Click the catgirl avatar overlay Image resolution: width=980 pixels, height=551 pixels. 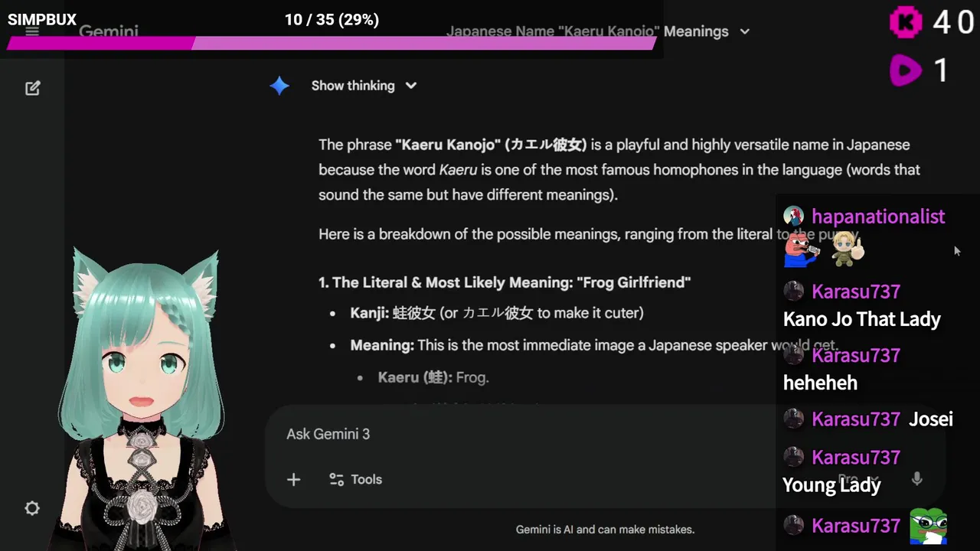[x=142, y=398]
